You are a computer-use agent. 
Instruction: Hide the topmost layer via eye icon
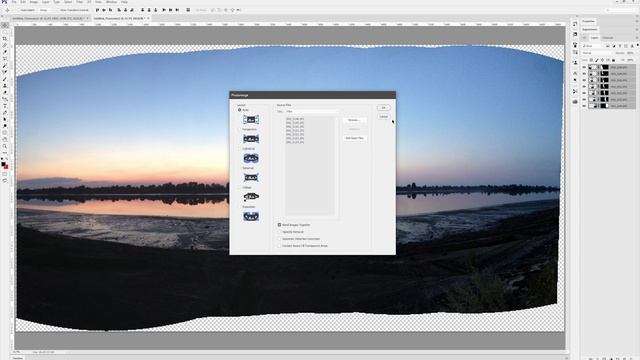(584, 67)
